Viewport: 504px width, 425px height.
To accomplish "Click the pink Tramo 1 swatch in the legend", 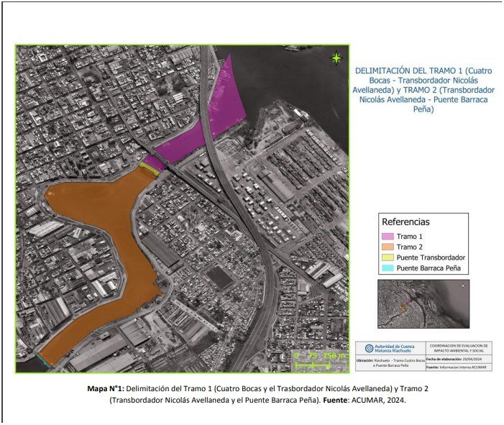I will point(388,236).
